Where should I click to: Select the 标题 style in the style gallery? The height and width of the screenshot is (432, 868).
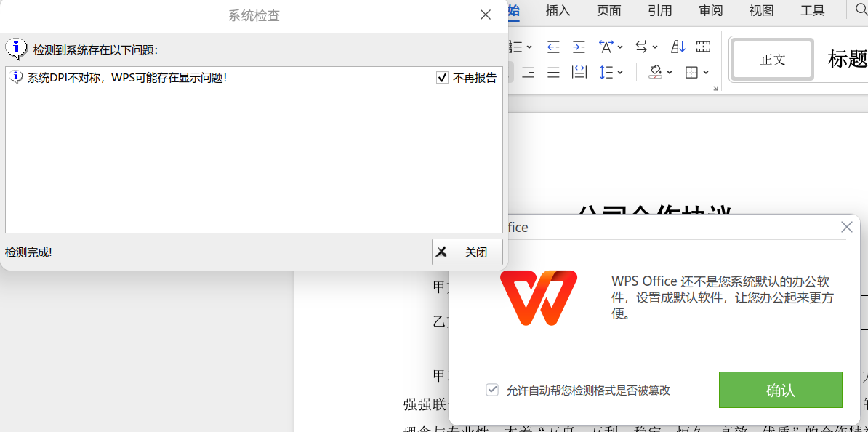tap(847, 59)
